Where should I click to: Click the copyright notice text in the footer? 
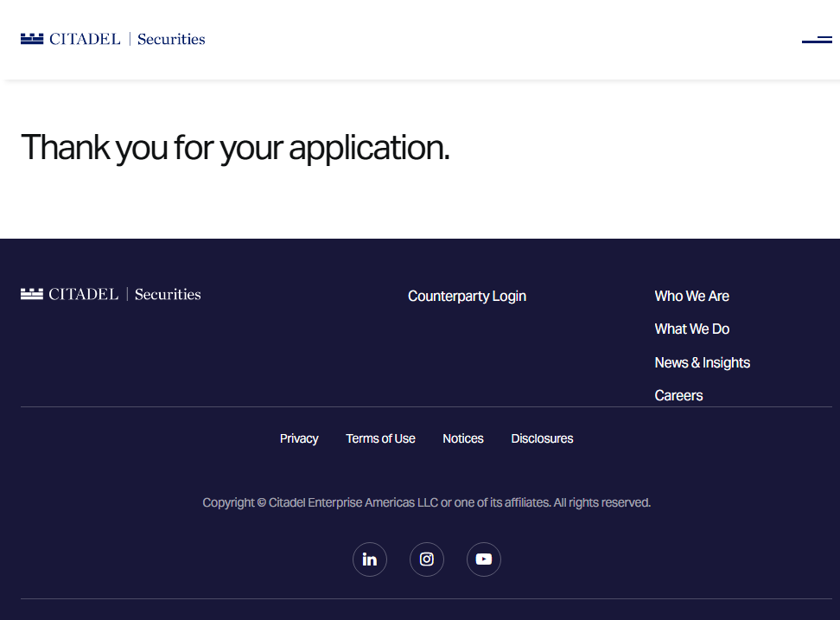[426, 502]
